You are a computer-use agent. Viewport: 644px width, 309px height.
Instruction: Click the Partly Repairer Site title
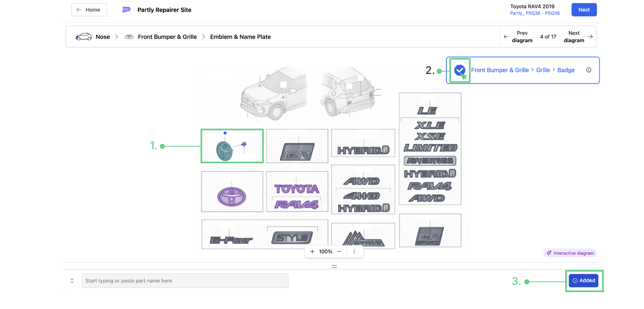point(164,10)
